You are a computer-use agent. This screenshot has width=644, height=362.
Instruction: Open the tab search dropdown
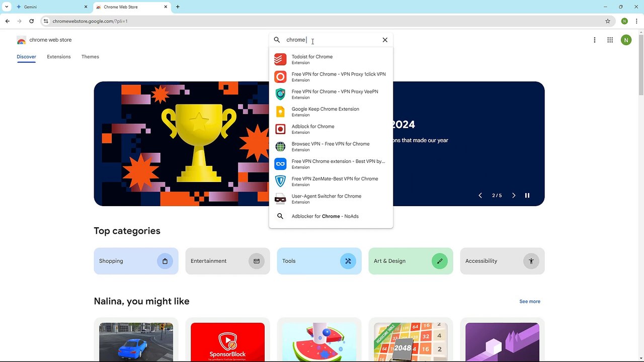click(7, 7)
